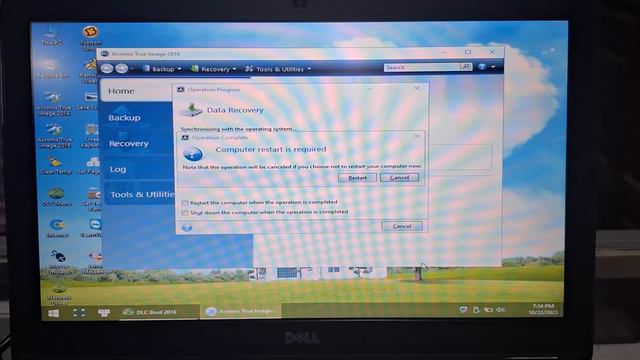This screenshot has width=640, height=360.
Task: Click the restart required question icon
Action: pos(193,154)
